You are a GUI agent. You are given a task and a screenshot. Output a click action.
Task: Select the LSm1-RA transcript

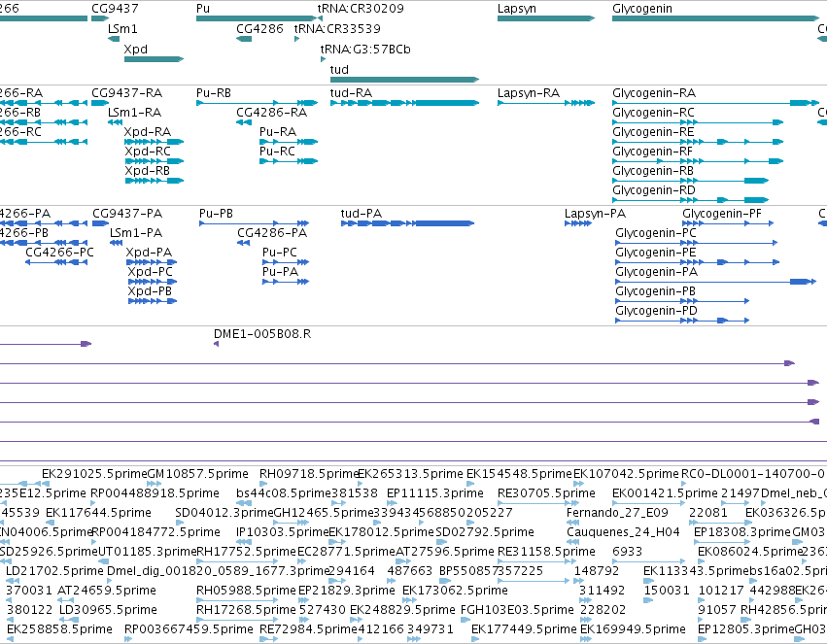[x=134, y=113]
